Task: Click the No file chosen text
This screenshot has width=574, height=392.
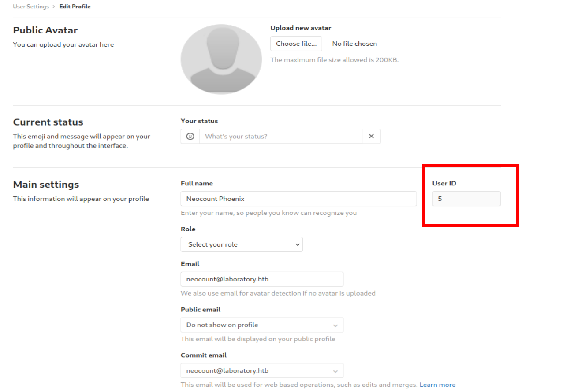Action: pos(354,44)
